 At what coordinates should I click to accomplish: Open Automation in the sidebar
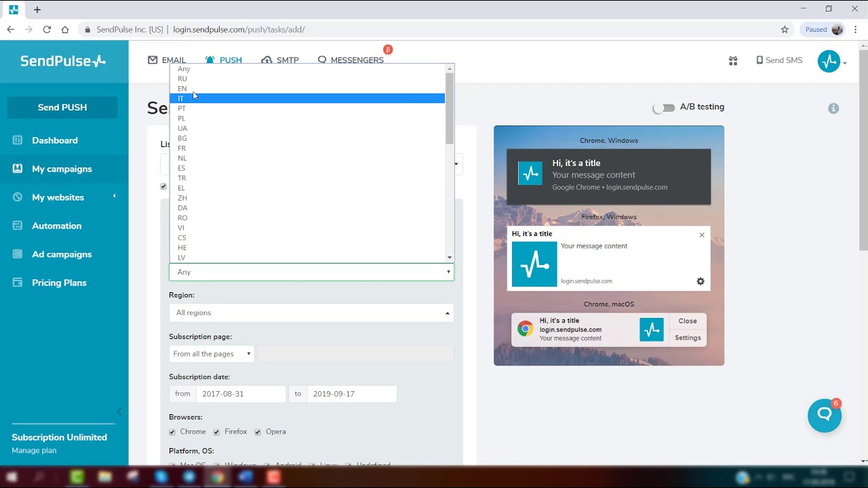point(56,226)
